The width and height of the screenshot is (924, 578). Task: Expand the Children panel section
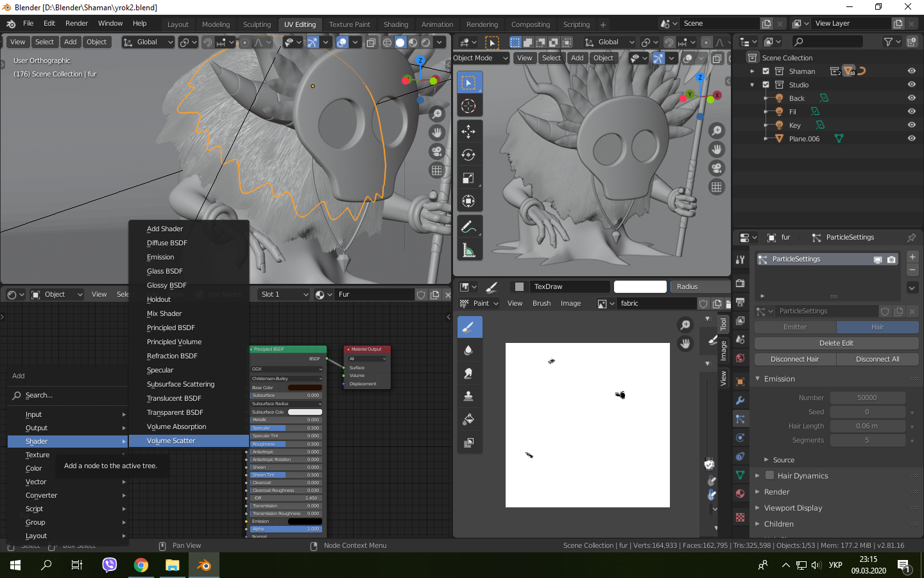(x=778, y=524)
